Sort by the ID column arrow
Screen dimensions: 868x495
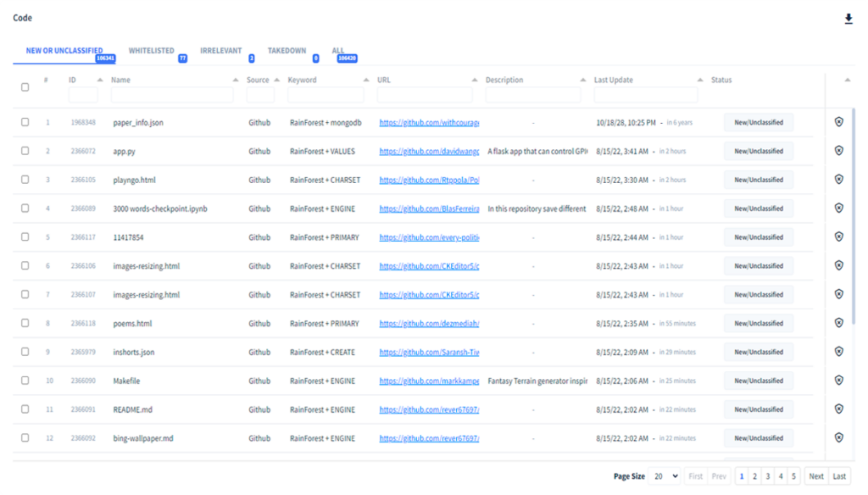[x=100, y=80]
